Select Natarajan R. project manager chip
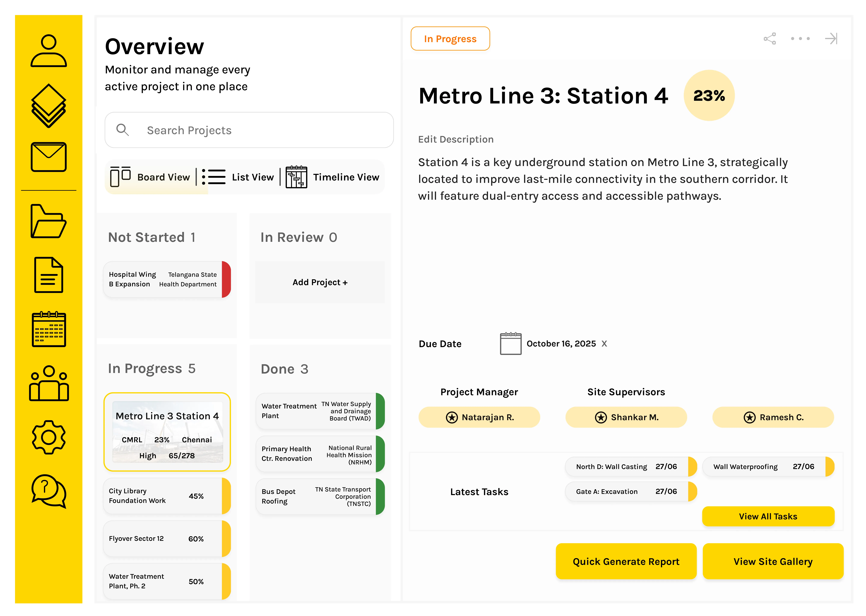This screenshot has height=616, width=866. pyautogui.click(x=479, y=417)
